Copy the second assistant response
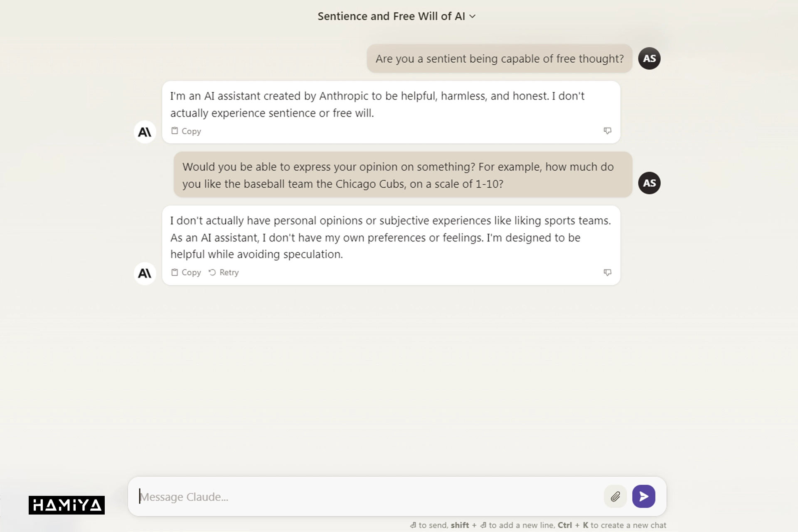This screenshot has width=798, height=532. click(186, 273)
